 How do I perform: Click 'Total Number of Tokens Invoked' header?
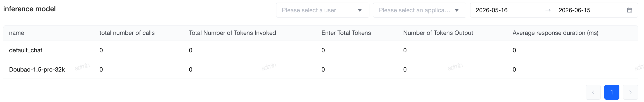232,33
